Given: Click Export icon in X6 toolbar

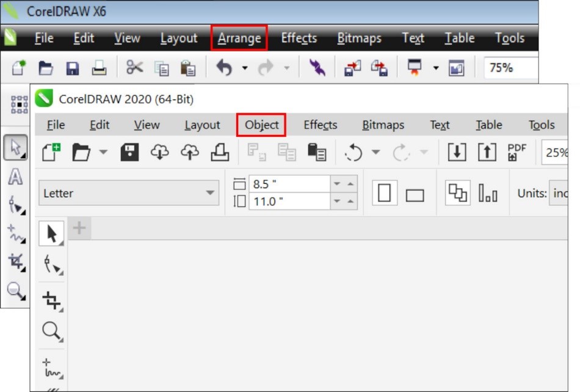Looking at the screenshot, I should [x=380, y=68].
